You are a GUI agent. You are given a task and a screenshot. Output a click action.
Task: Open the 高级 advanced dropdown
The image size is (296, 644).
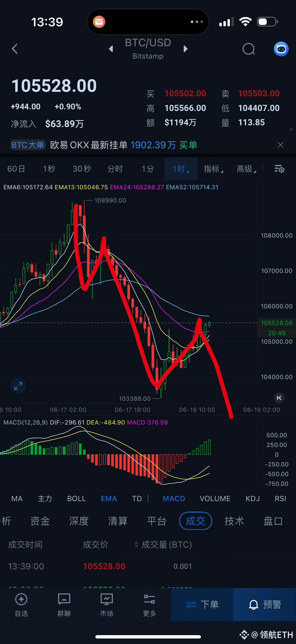246,169
